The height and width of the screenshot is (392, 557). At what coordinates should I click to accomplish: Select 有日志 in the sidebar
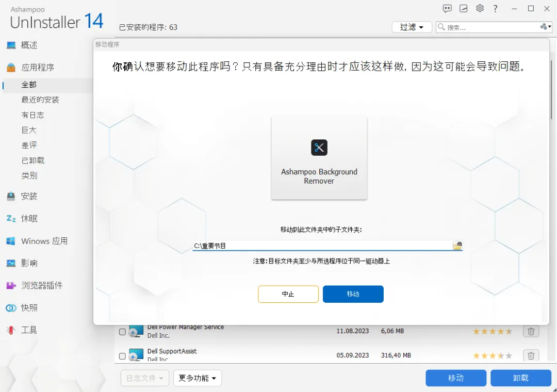point(32,115)
